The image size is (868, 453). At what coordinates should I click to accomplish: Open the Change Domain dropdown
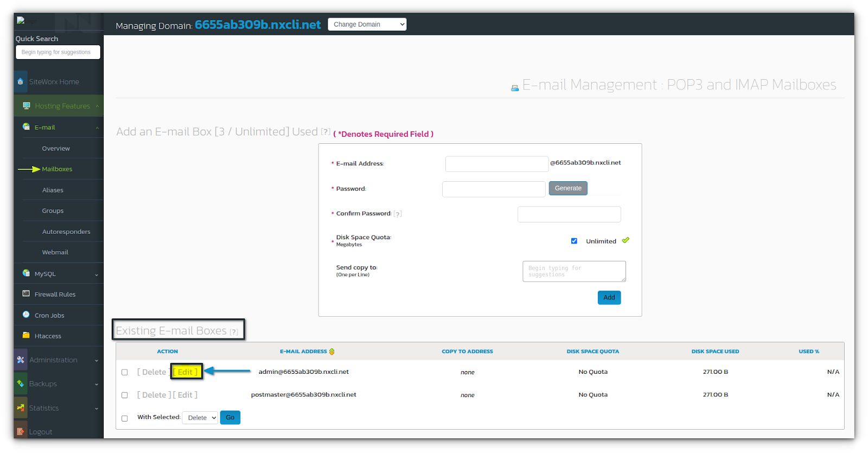[x=367, y=24]
